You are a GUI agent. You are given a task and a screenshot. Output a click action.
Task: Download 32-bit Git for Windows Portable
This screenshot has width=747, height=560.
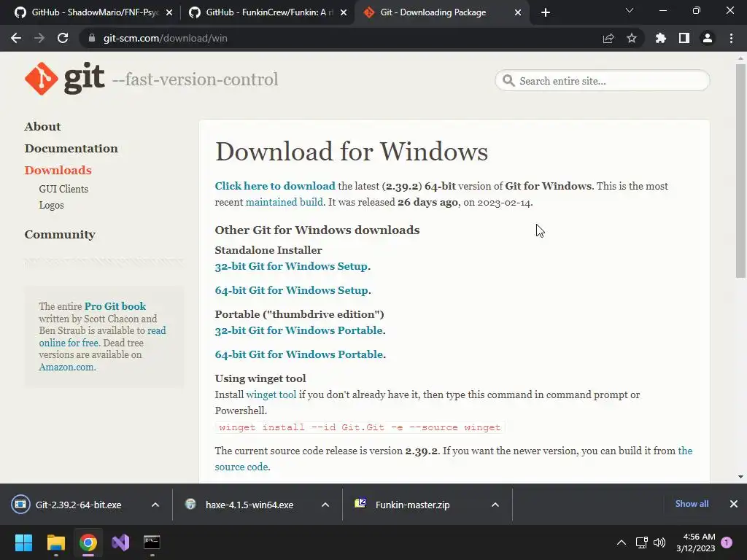tap(298, 330)
